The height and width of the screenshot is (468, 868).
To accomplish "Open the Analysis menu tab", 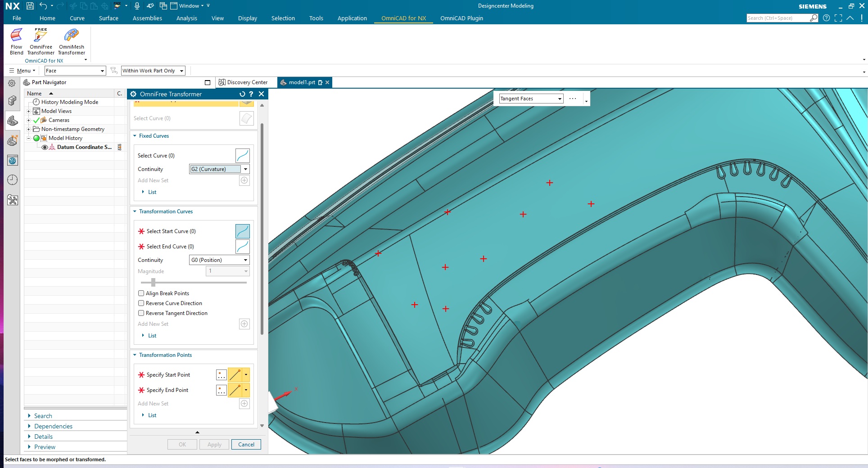I will pos(186,18).
